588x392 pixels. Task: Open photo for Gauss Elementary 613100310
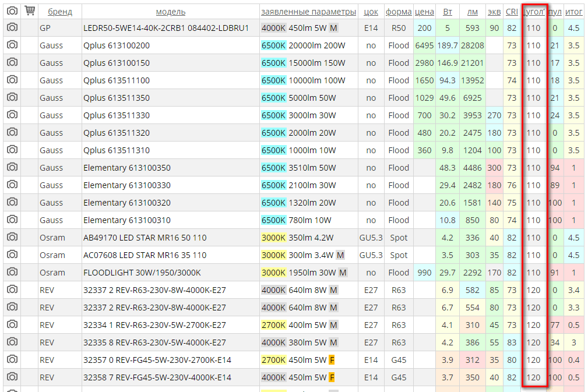[x=12, y=220]
